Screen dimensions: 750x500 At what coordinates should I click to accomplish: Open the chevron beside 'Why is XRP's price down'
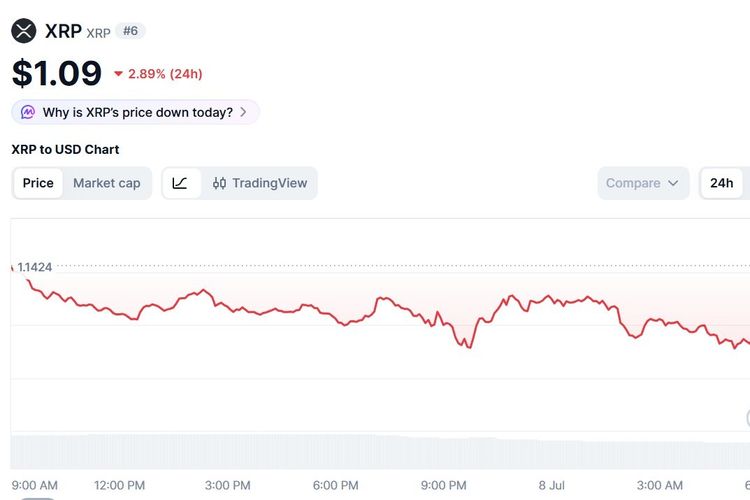[x=243, y=112]
